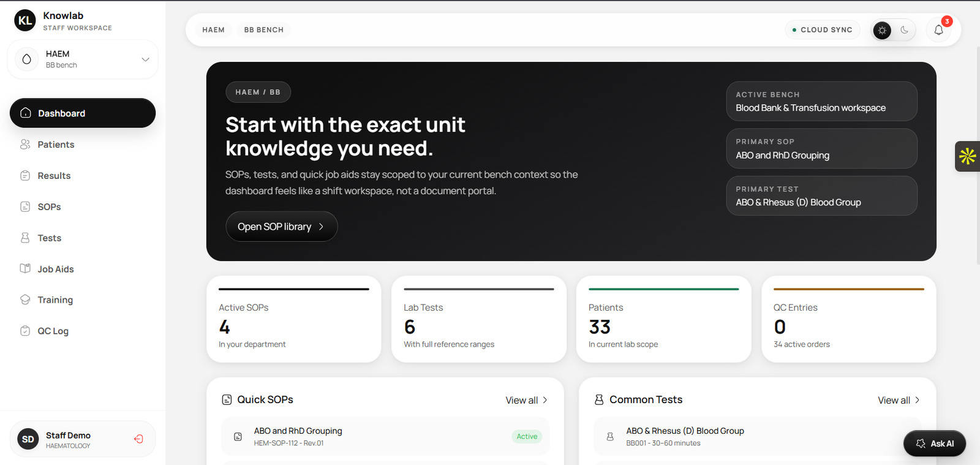Click the SD user avatar

coord(28,439)
